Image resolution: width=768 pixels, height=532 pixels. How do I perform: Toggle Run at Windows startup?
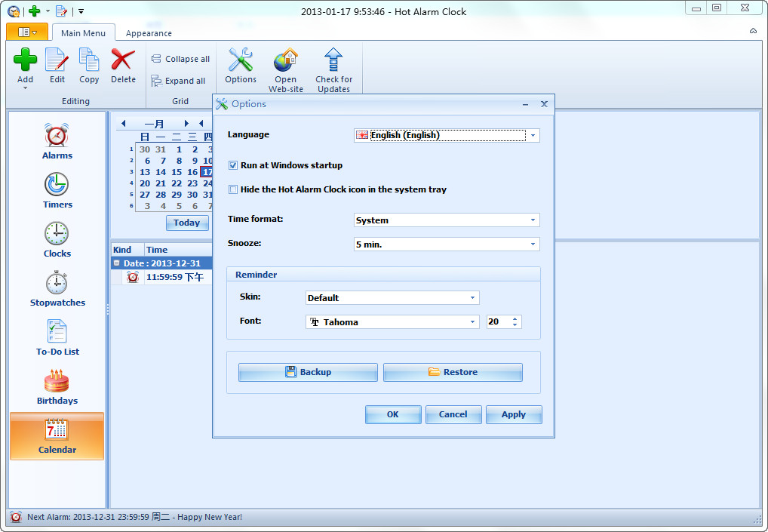(233, 165)
